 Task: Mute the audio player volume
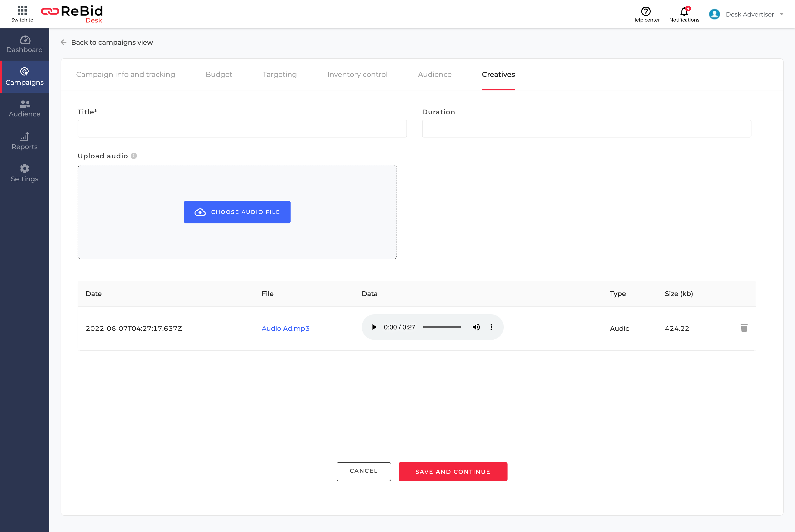pos(476,327)
